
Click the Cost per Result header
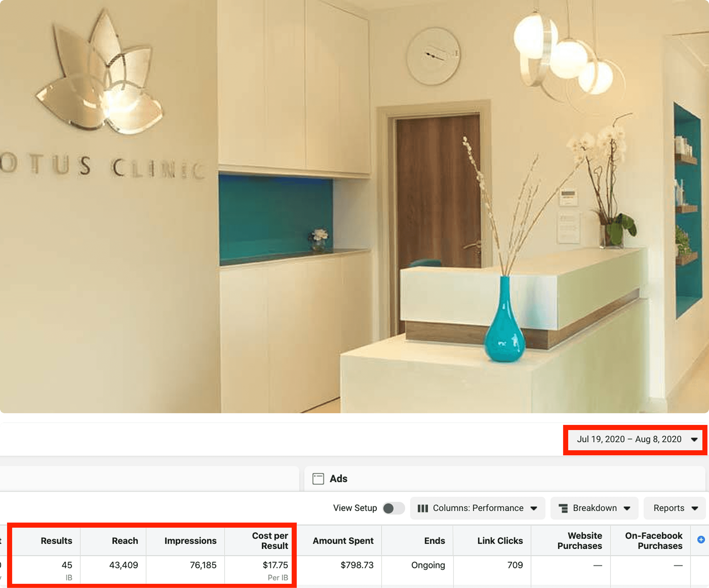pyautogui.click(x=270, y=541)
